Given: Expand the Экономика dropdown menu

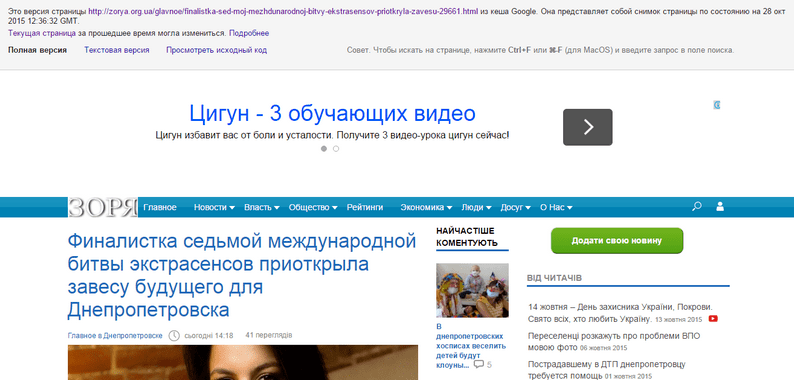Looking at the screenshot, I should [426, 207].
